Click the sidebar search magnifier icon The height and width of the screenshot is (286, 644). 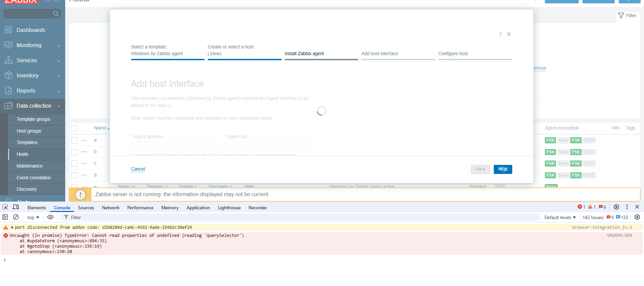56,14
